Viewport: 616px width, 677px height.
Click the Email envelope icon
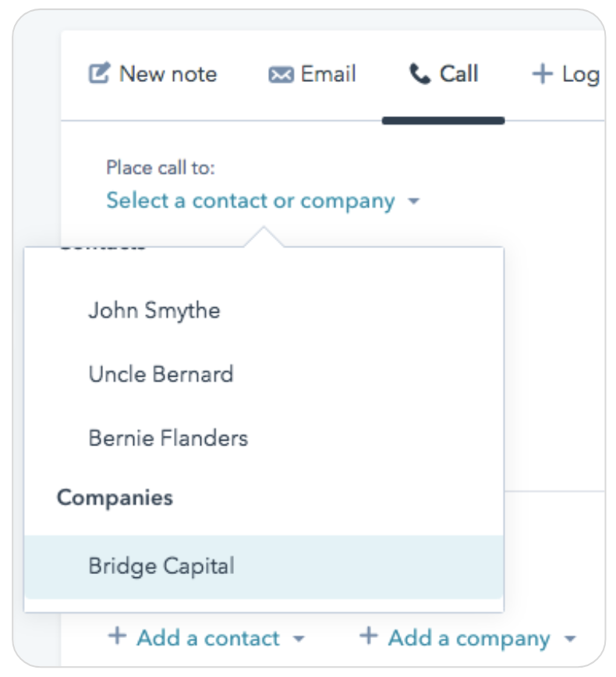coord(281,75)
